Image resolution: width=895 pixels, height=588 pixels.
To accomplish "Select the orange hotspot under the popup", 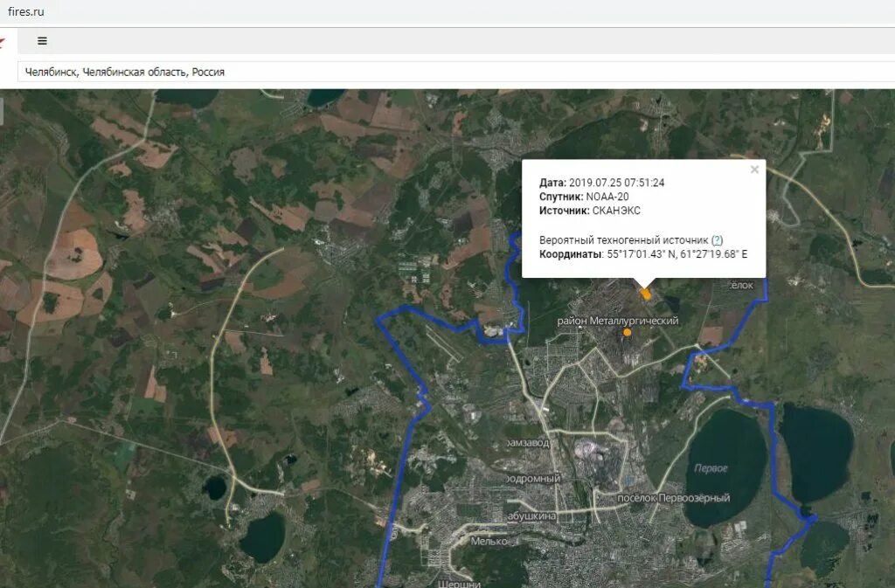I will 646,294.
